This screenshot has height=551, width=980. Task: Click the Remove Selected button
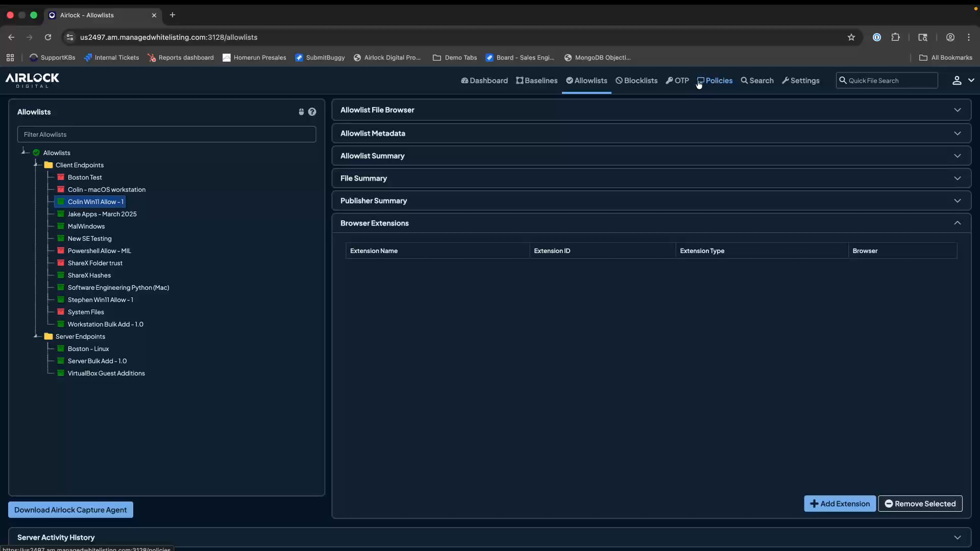pos(920,504)
